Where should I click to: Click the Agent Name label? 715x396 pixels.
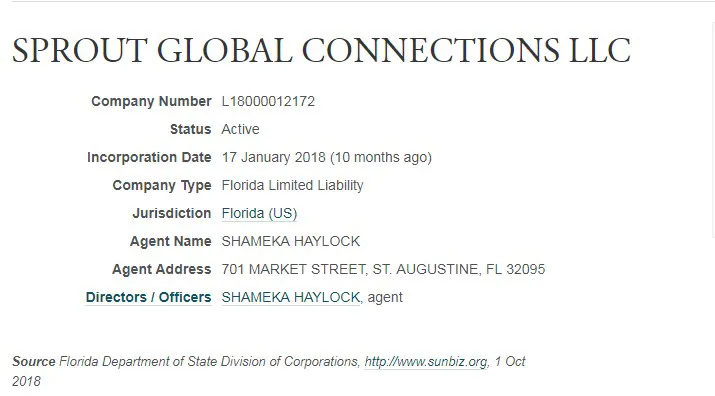(x=171, y=241)
